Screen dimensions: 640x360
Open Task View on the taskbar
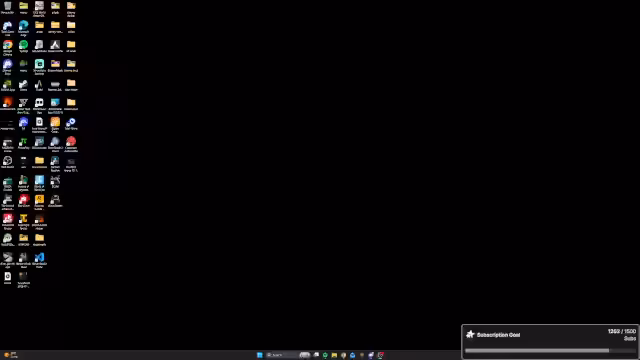point(316,355)
